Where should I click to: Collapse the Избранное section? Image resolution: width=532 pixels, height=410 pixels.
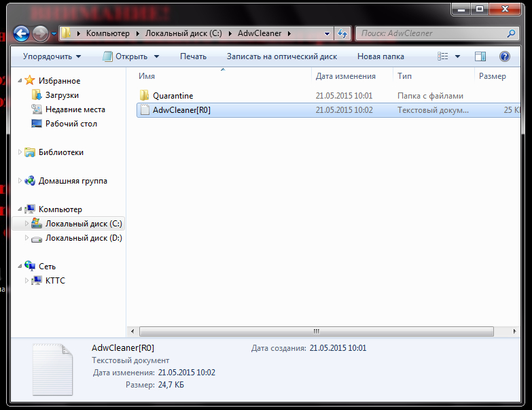click(20, 80)
